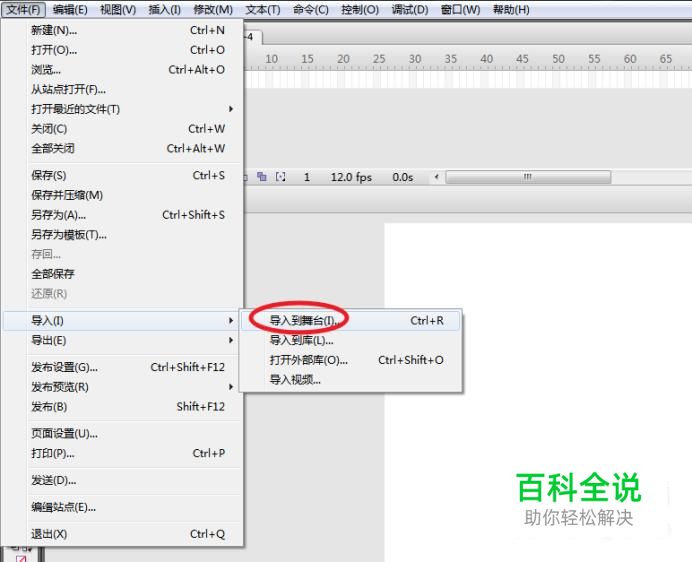The image size is (692, 562).
Task: Expand 发布预览(R) submenu
Action: coord(123,387)
